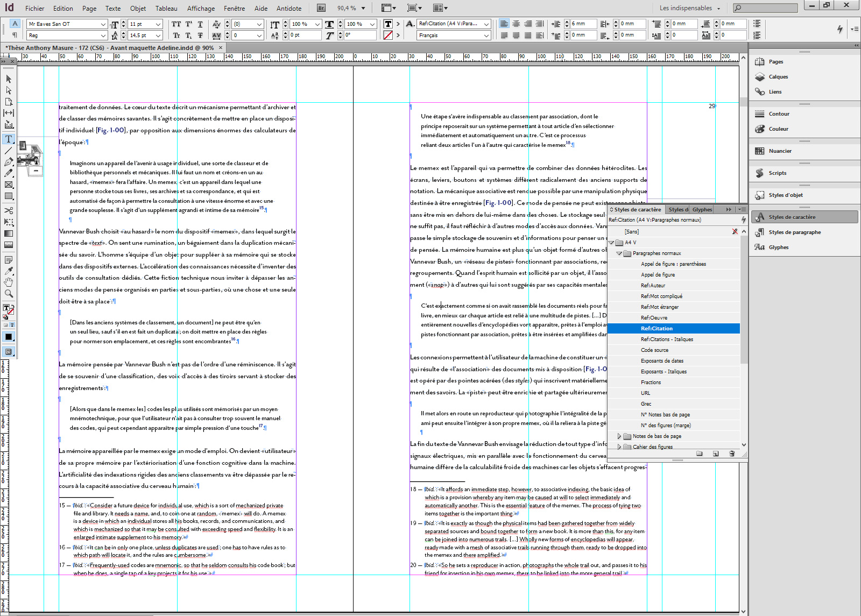Toggle All Caps (TT) formatting
The width and height of the screenshot is (861, 616).
(x=176, y=24)
